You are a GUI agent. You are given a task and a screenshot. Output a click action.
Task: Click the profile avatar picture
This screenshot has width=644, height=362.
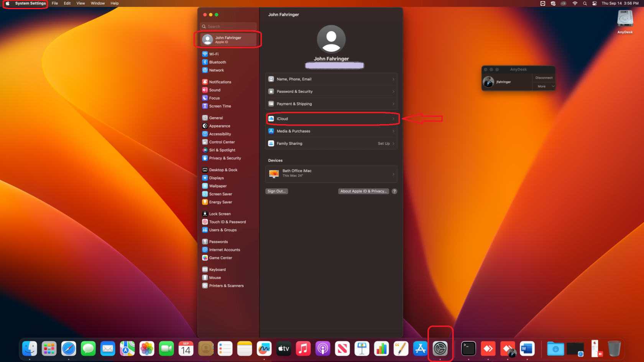(331, 39)
